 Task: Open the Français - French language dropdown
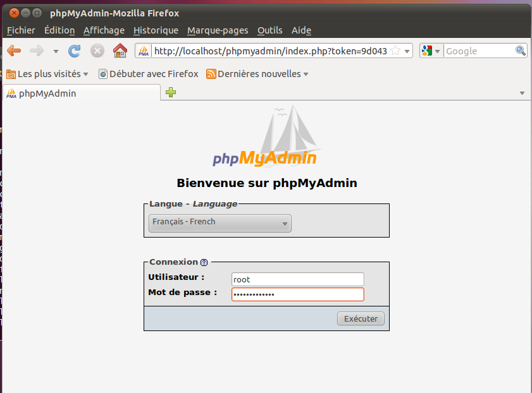tap(220, 222)
